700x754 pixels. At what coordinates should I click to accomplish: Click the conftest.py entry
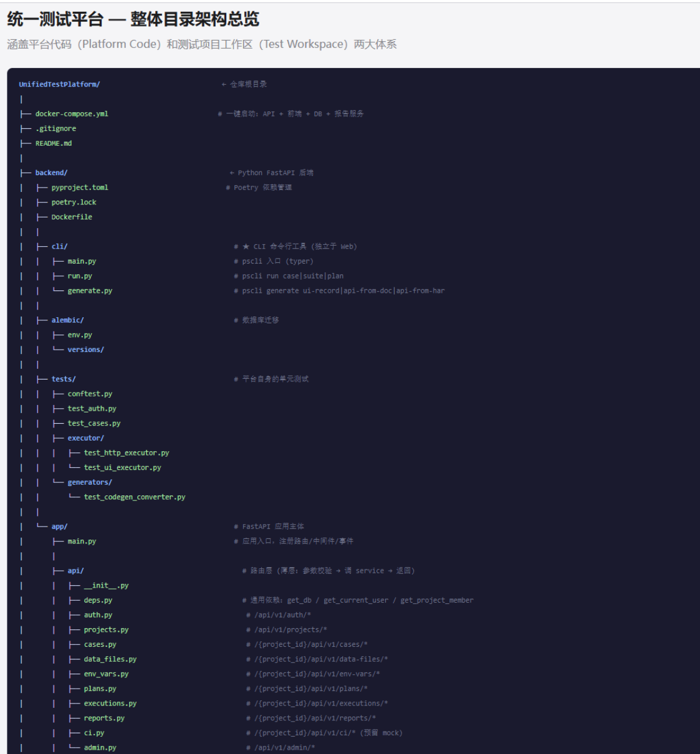pos(90,394)
